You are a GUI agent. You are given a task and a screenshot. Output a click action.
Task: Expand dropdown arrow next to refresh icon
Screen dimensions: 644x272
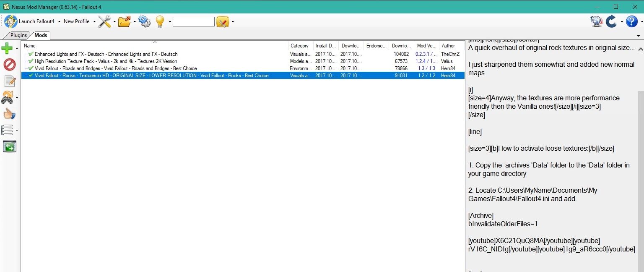click(621, 21)
